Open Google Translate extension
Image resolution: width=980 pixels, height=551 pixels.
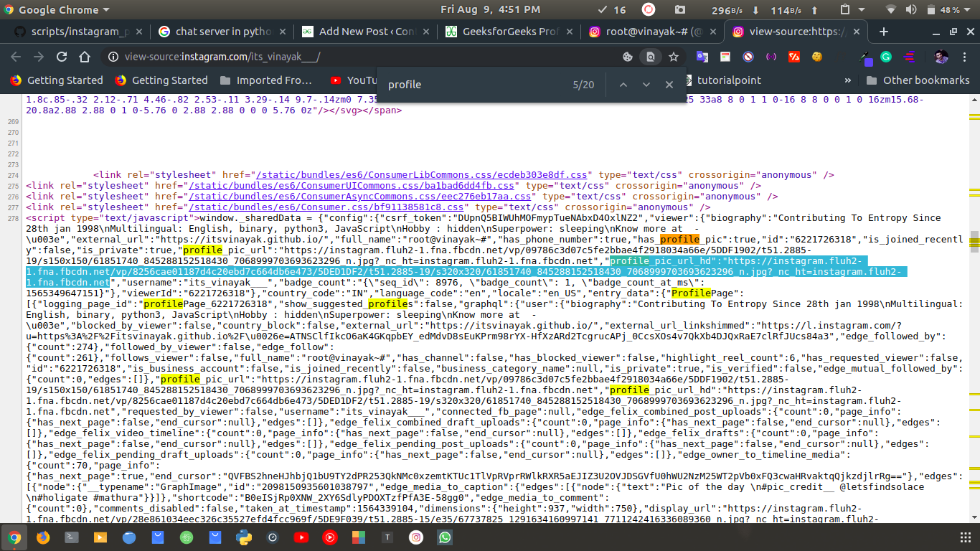(702, 57)
